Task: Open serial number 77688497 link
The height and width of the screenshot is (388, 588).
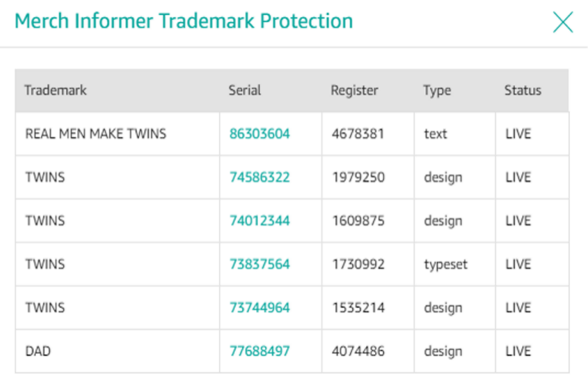Action: [x=259, y=351]
